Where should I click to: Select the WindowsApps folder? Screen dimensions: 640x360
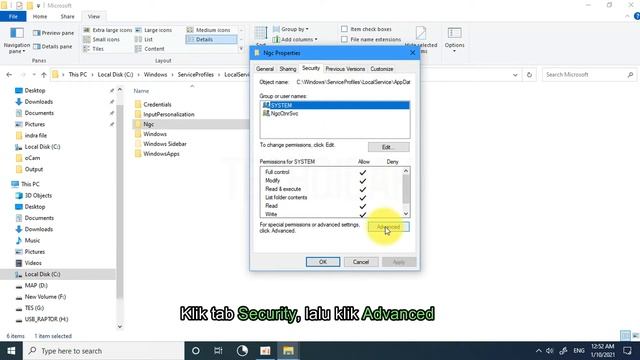157,153
